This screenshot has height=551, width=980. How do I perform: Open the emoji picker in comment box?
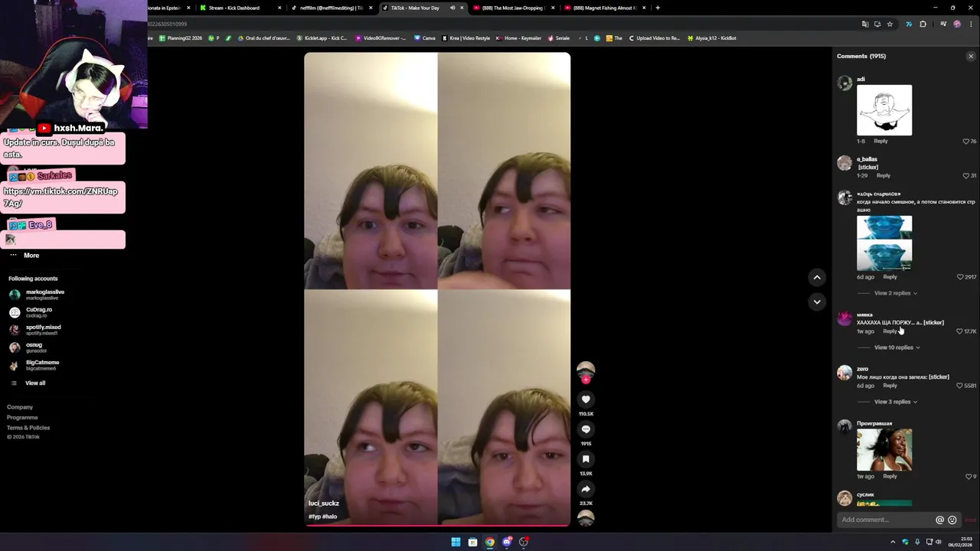pyautogui.click(x=952, y=520)
